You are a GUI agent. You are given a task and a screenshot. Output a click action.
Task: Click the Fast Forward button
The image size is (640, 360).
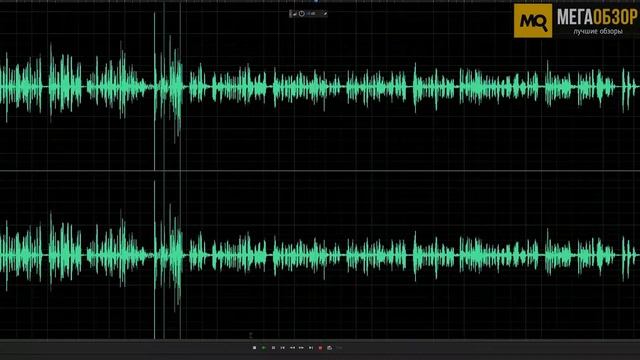(x=301, y=348)
